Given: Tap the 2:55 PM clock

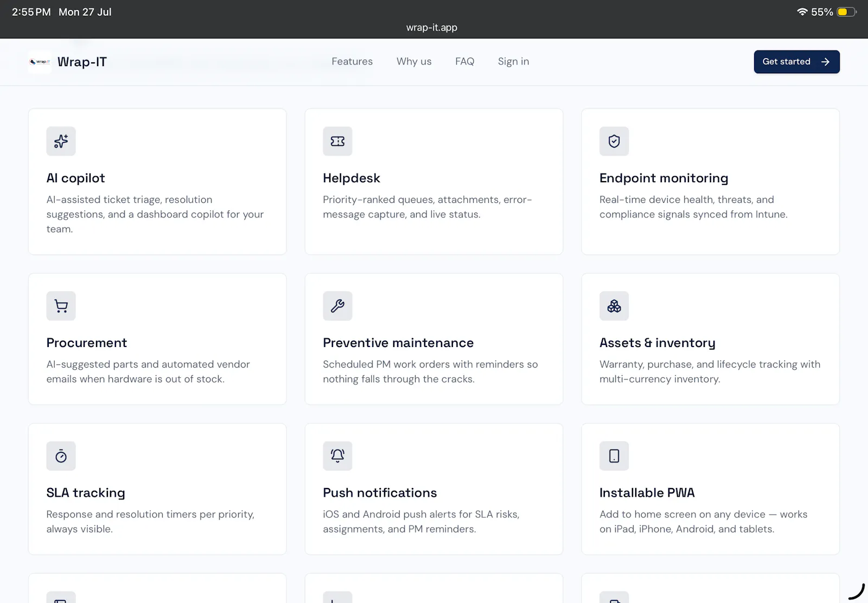Looking at the screenshot, I should 31,12.
